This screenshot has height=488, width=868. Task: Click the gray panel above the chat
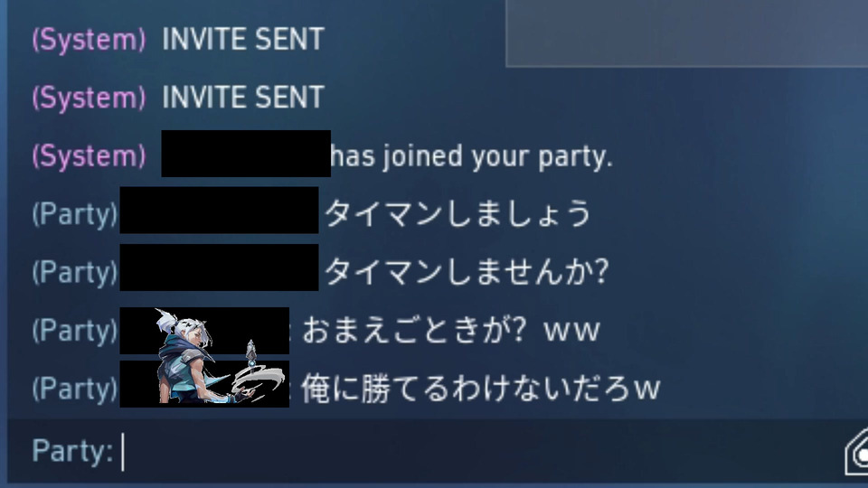coord(687,33)
